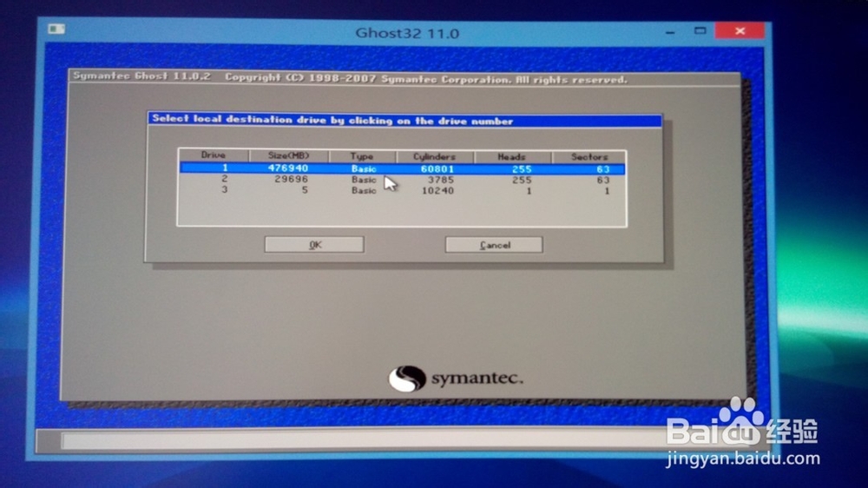This screenshot has width=868, height=488.
Task: Click the 60801 cylinders value
Action: click(437, 169)
